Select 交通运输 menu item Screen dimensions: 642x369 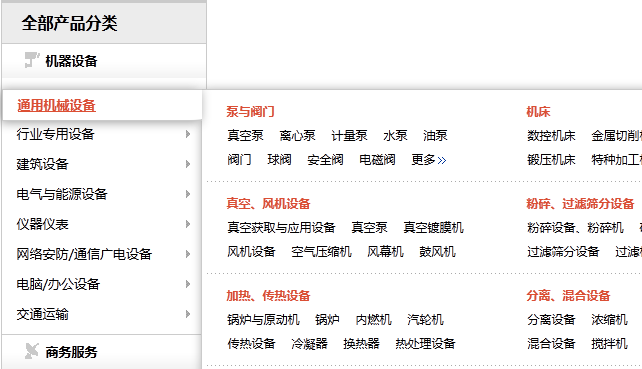coord(42,314)
